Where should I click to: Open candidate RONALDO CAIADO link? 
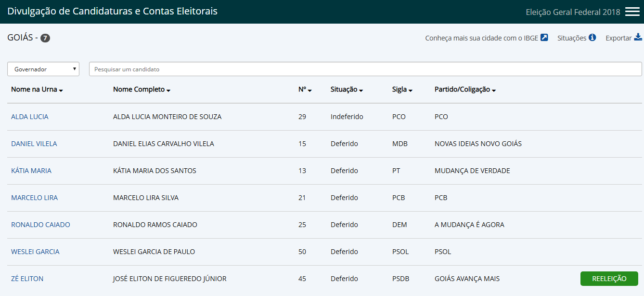(x=40, y=225)
